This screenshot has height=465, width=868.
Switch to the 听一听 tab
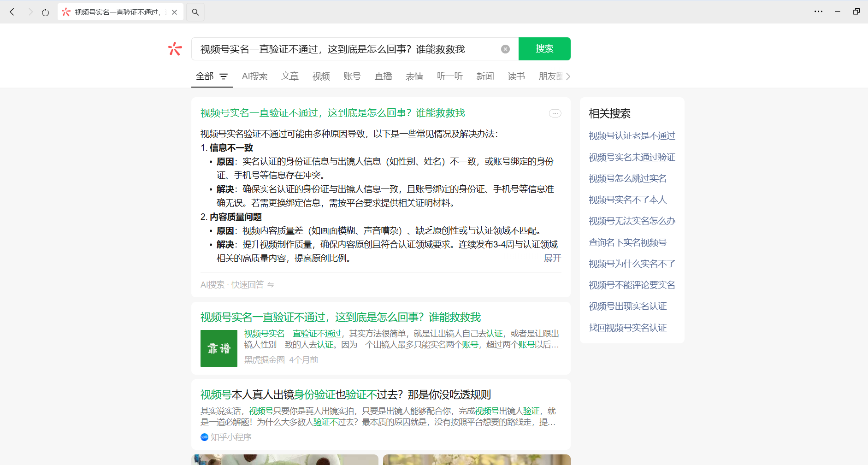[450, 76]
